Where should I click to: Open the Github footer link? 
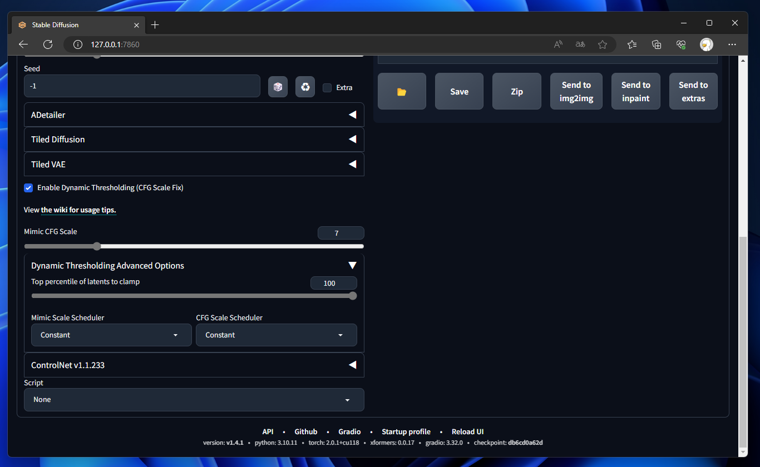coord(306,432)
